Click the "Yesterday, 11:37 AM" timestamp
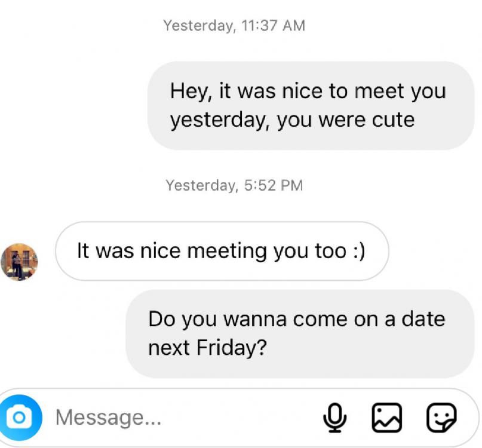This screenshot has height=448, width=482. pyautogui.click(x=234, y=26)
